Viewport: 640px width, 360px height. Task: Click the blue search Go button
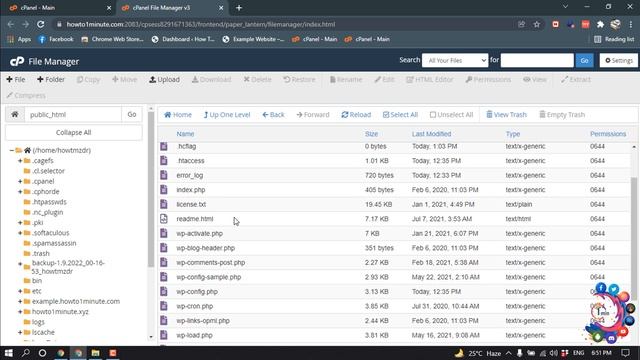584,60
